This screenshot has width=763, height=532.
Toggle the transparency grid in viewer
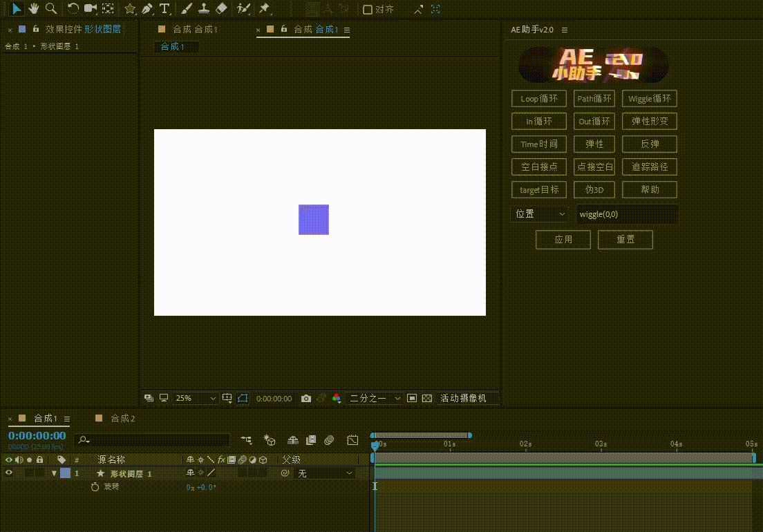(427, 398)
